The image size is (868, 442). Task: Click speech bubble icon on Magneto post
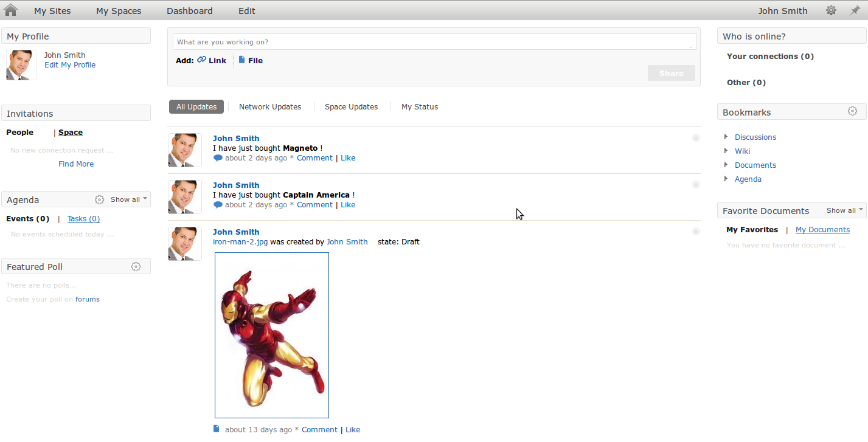218,158
